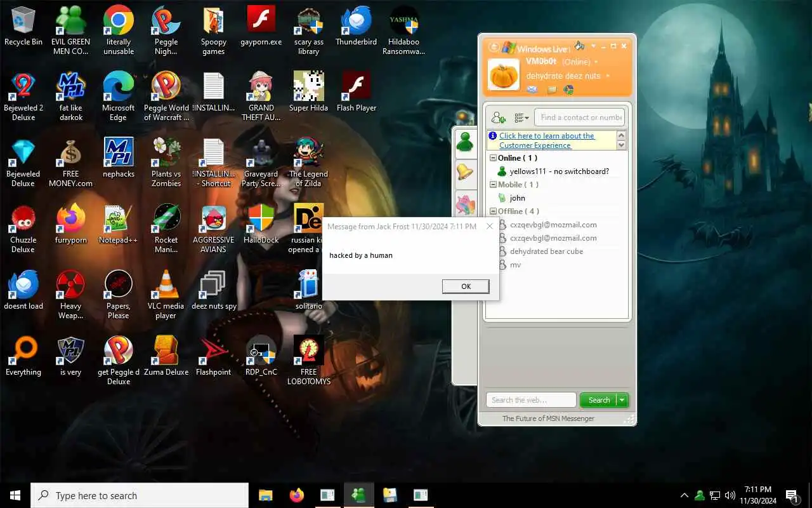Image resolution: width=812 pixels, height=508 pixels.
Task: Select the Flashpoint desktop icon
Action: (214, 356)
